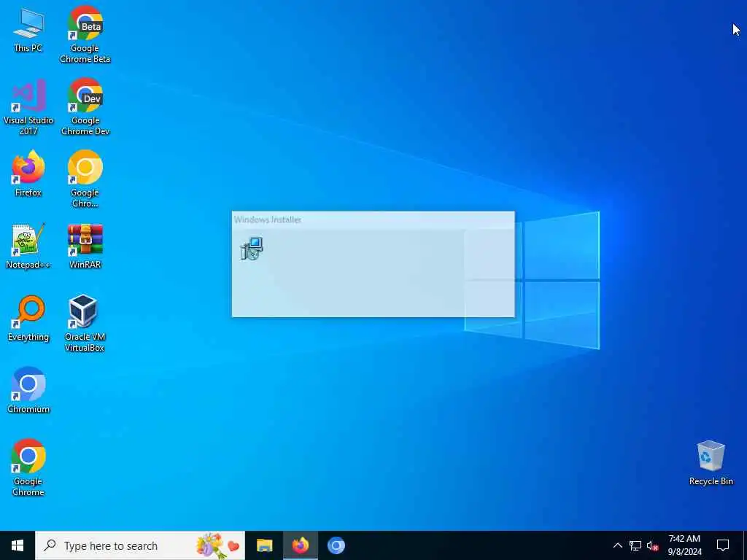Select the This PC desktop icon
This screenshot has height=560, width=747.
(x=28, y=30)
